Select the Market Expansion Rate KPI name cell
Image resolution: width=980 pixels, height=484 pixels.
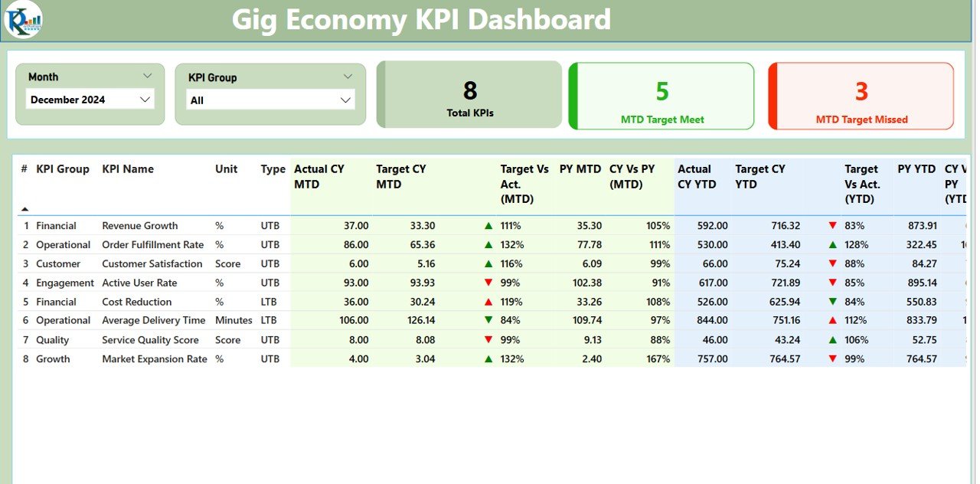click(x=155, y=359)
